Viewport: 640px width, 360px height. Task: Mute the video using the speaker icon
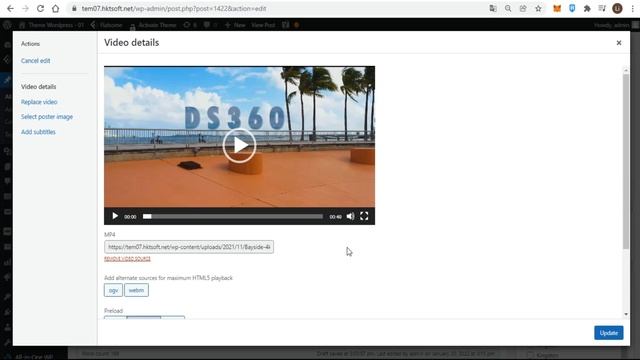[x=350, y=216]
